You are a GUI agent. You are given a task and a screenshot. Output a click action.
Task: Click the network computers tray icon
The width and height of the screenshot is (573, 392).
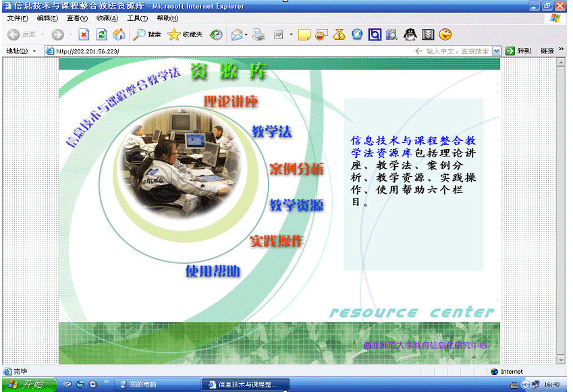[x=535, y=385]
